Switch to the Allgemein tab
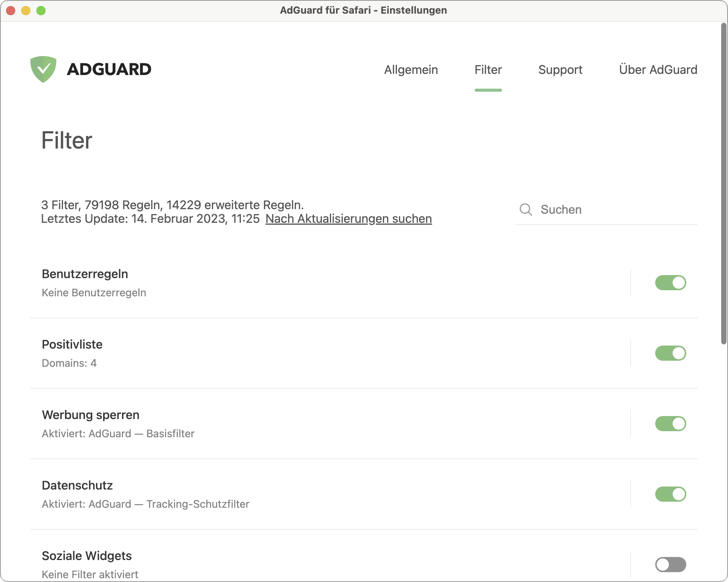728x582 pixels. [x=411, y=70]
